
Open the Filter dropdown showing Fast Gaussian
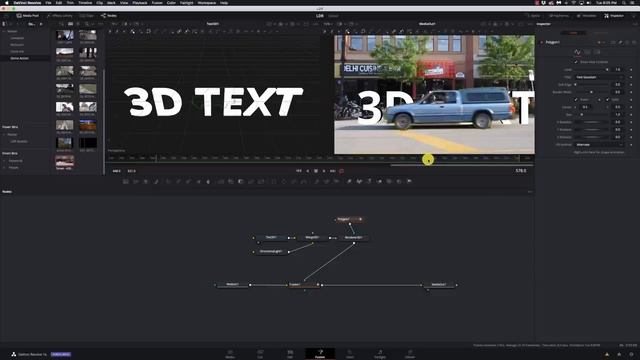click(x=600, y=77)
